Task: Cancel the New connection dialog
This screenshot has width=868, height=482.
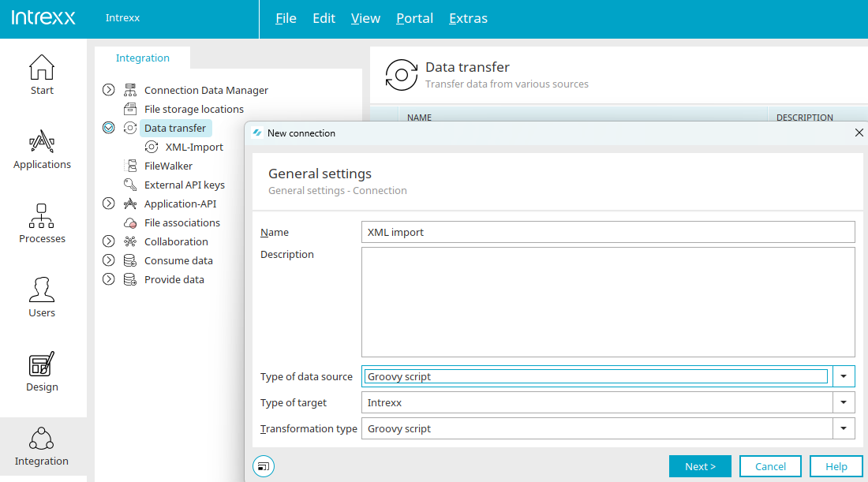Action: click(771, 466)
